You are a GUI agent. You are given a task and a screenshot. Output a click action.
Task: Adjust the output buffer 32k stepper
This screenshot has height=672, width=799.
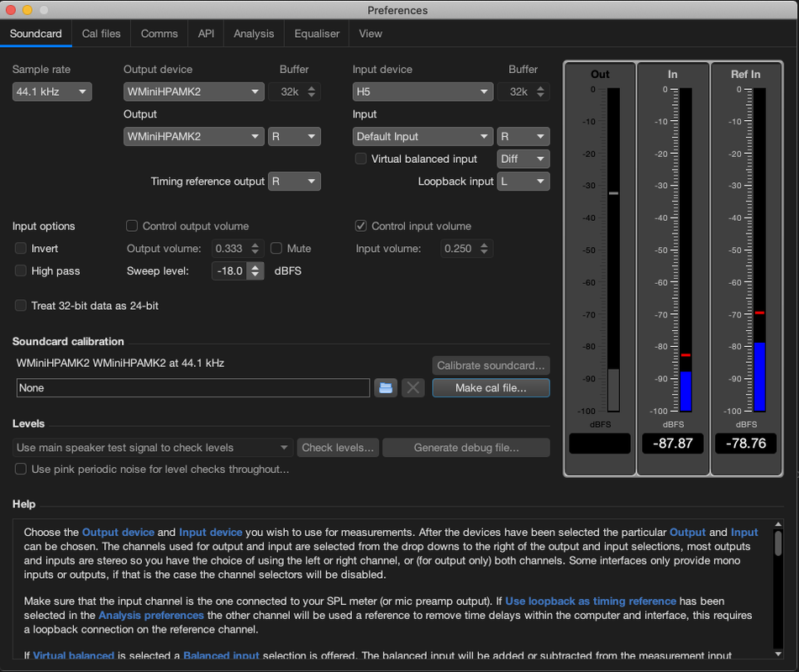312,92
